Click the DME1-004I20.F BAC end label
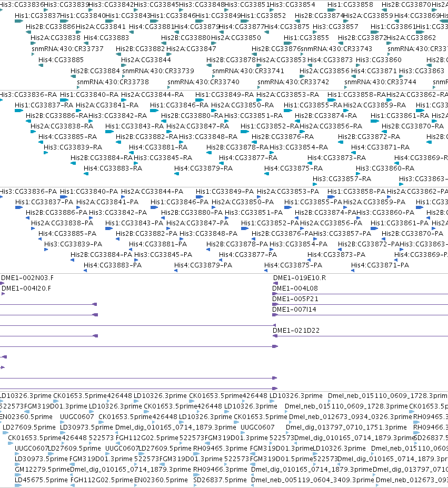 pyautogui.click(x=26, y=289)
